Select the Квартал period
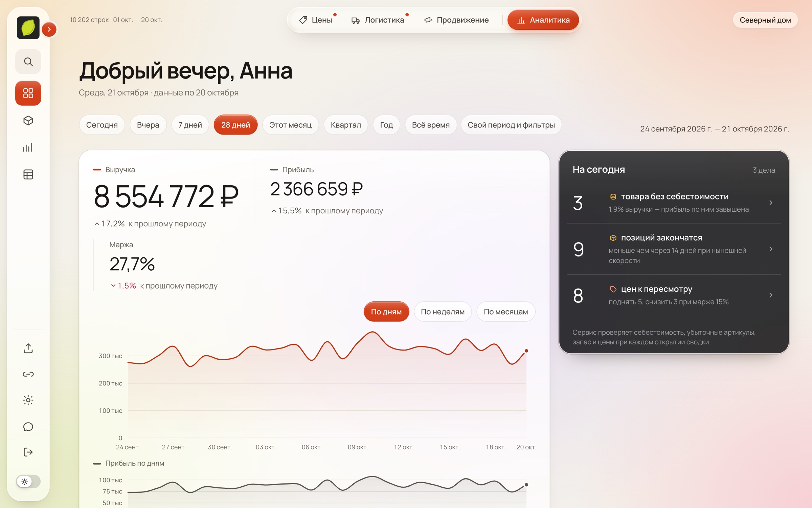Image resolution: width=812 pixels, height=508 pixels. [346, 125]
